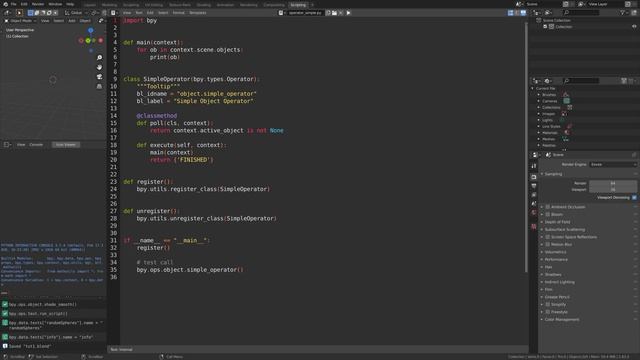The height and width of the screenshot is (360, 640).
Task: Click the blue Z axis of navigation gizmo
Action: click(x=91, y=30)
